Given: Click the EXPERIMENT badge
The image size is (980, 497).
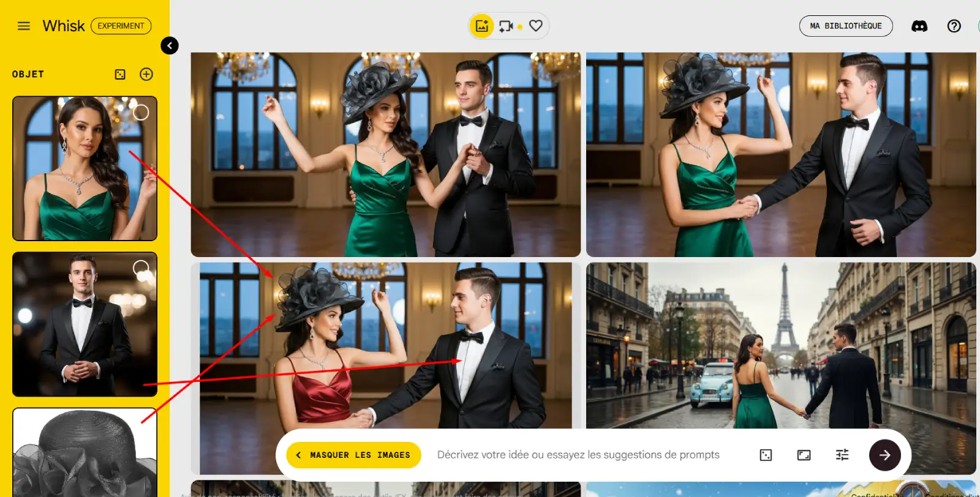Looking at the screenshot, I should point(121,26).
